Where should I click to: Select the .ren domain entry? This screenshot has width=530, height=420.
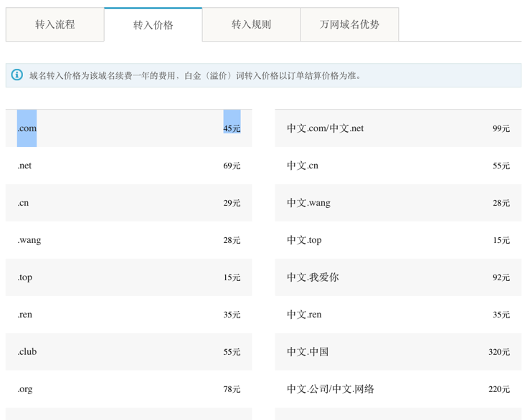(x=25, y=315)
